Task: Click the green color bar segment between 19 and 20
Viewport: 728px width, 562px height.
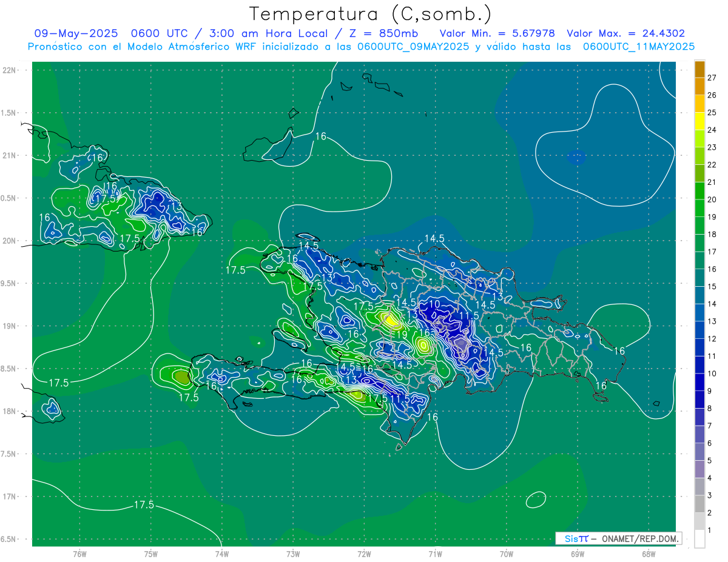Action: tap(699, 209)
